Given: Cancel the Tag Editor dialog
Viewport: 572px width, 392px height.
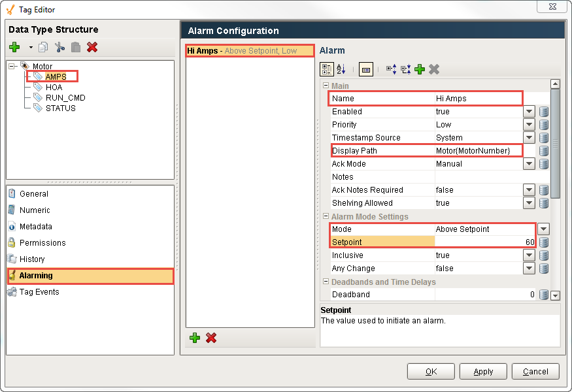Looking at the screenshot, I should pos(535,371).
